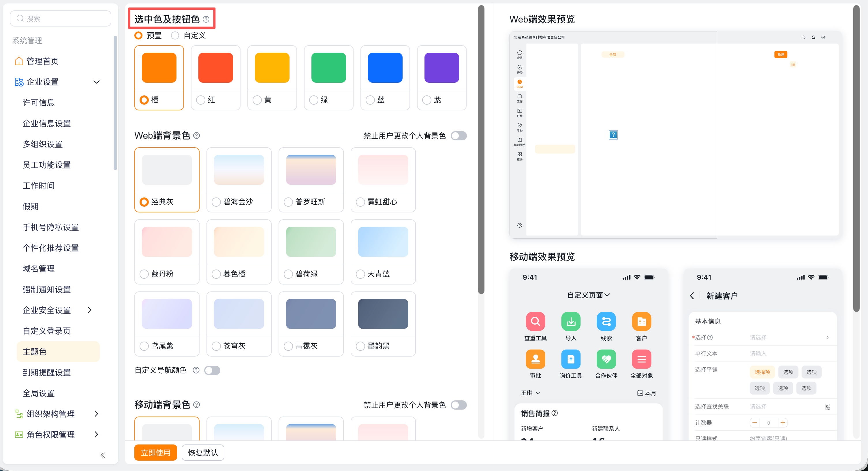This screenshot has width=868, height=471.
Task: Click the 新建 button in web preview
Action: point(780,54)
